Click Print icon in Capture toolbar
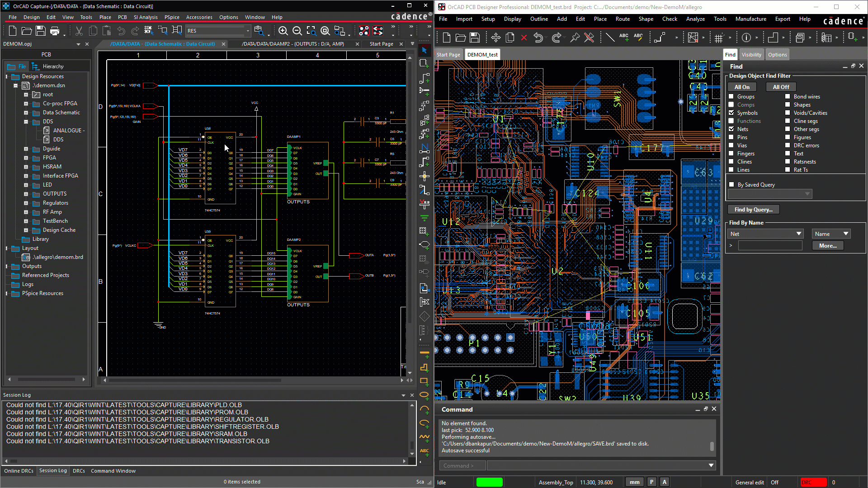868x488 pixels. 55,31
